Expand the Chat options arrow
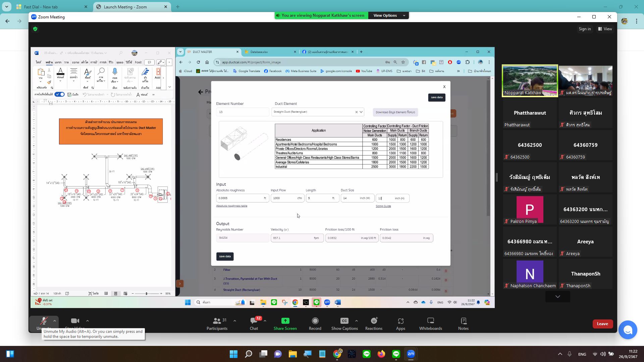The height and width of the screenshot is (362, 644). 265,321
